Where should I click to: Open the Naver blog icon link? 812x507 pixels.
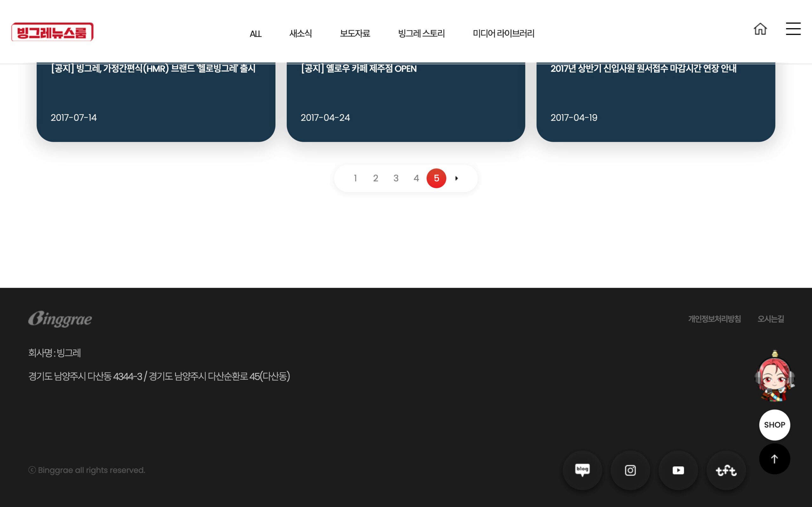coord(582,470)
